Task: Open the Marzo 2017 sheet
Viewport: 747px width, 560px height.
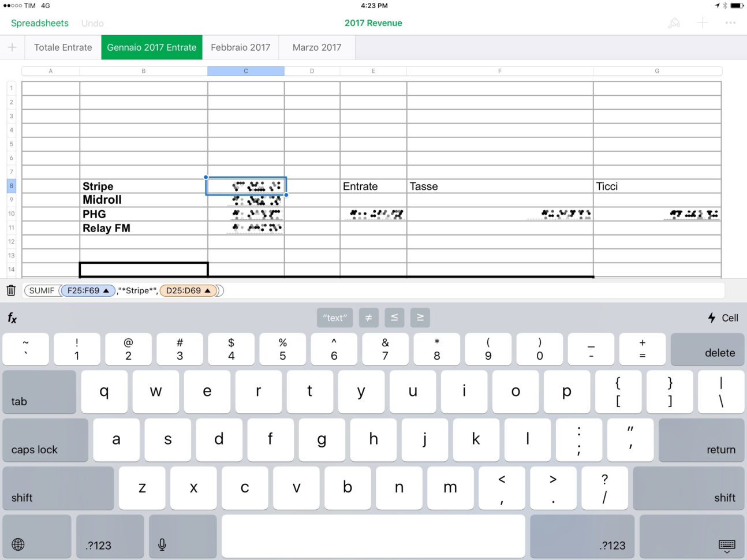Action: pos(316,47)
